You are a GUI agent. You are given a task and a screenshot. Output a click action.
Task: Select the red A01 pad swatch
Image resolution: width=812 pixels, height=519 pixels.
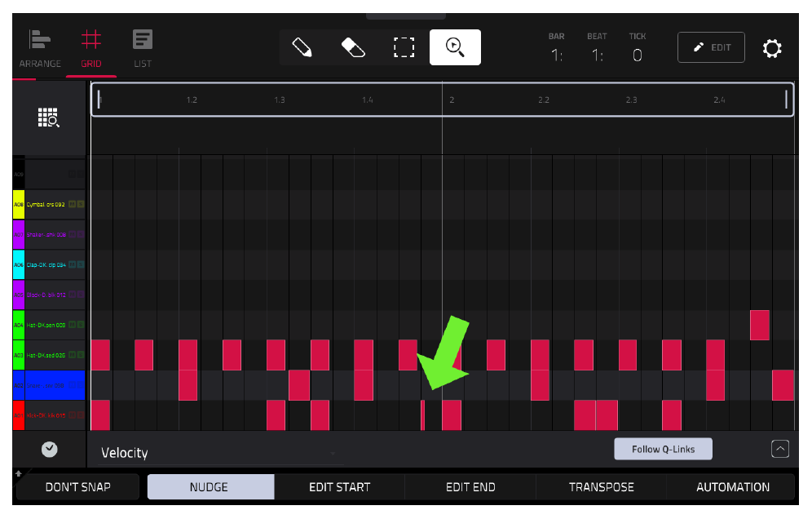(x=19, y=415)
